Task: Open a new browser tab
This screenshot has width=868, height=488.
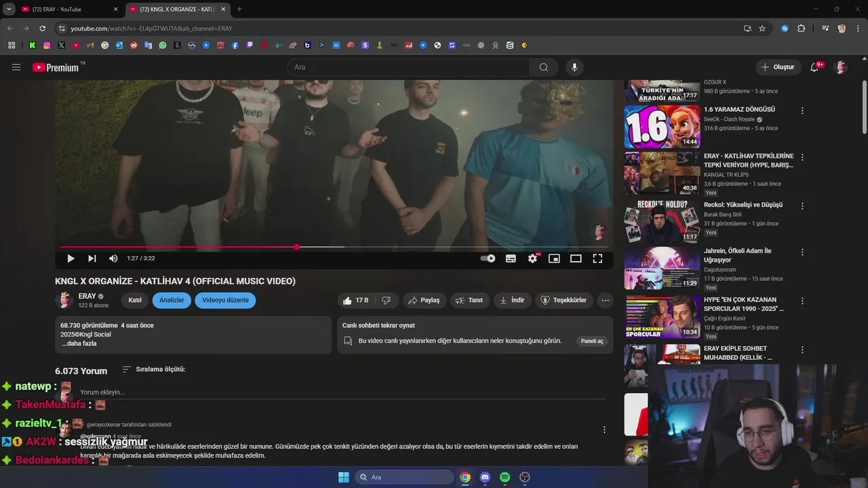Action: [x=239, y=9]
